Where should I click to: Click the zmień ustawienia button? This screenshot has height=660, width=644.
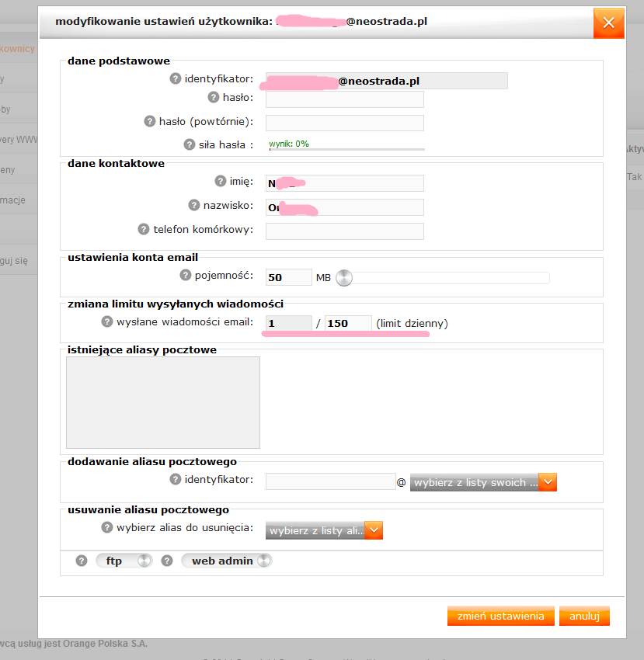(x=500, y=616)
